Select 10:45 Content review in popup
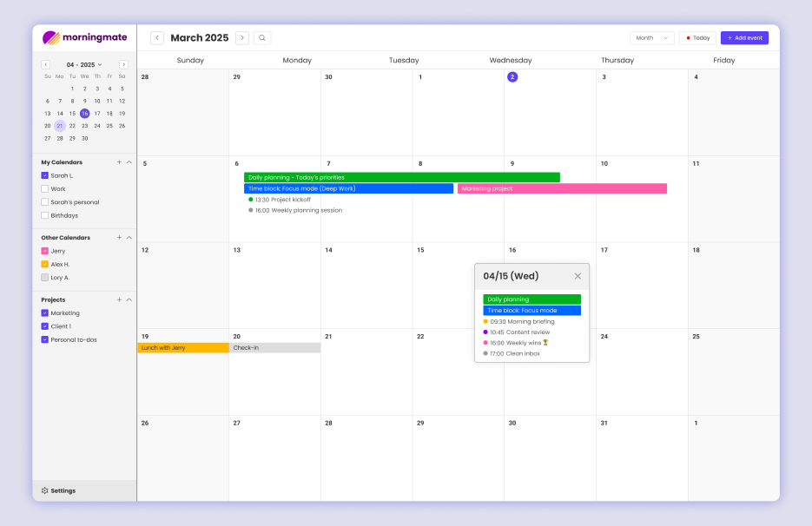This screenshot has width=812, height=526. point(517,332)
